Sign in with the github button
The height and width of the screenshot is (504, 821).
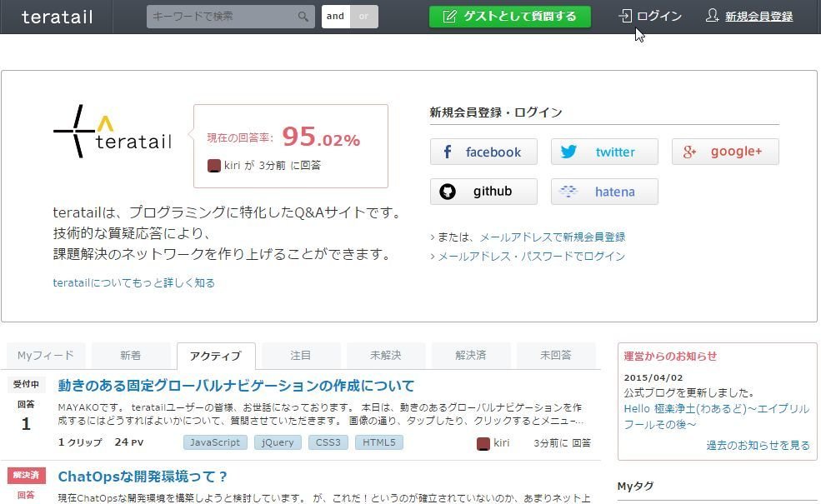[x=483, y=192]
